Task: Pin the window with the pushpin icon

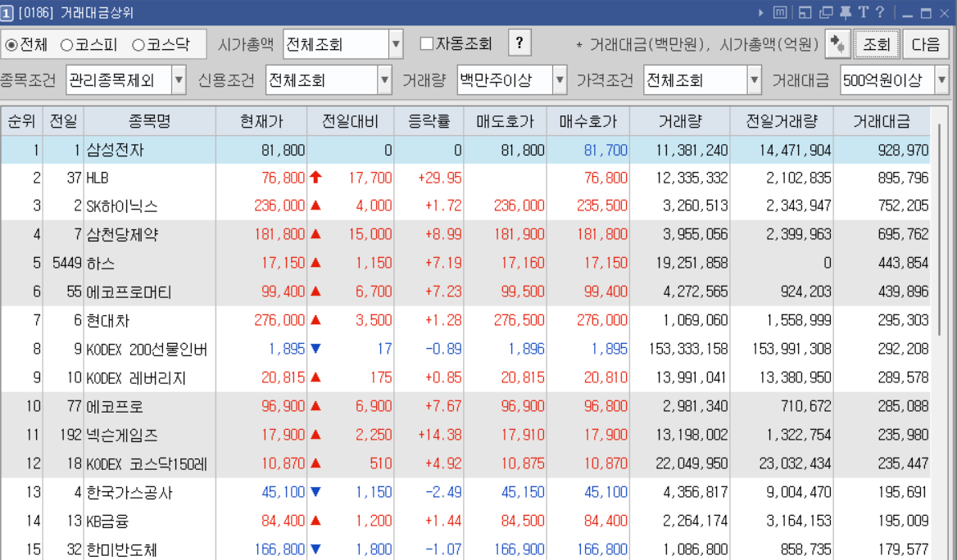Action: pyautogui.click(x=846, y=12)
